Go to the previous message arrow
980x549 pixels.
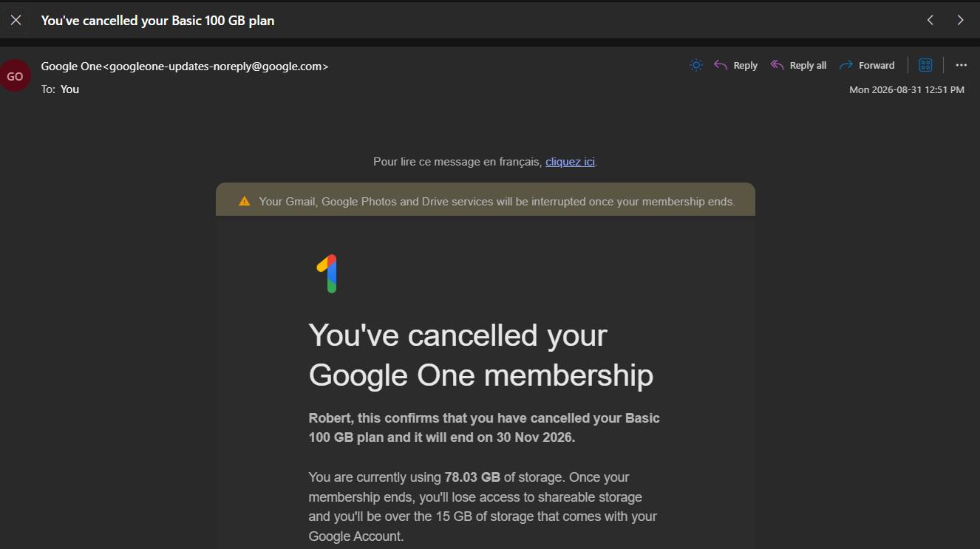pos(930,20)
